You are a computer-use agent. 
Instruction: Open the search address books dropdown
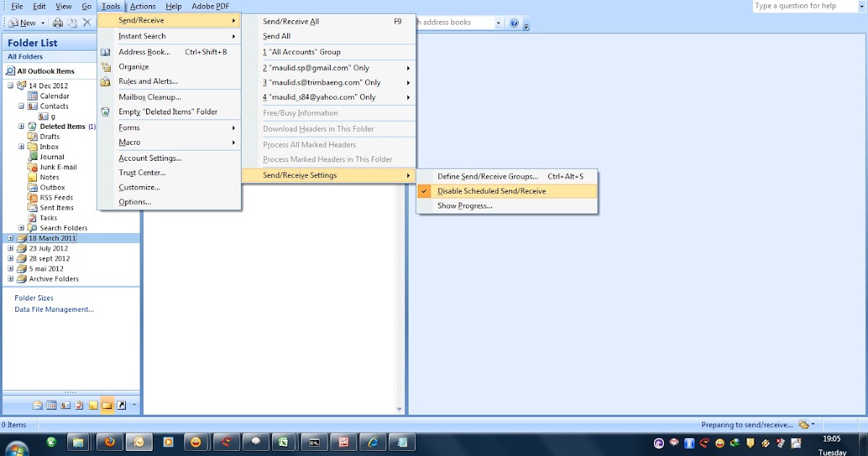(498, 22)
